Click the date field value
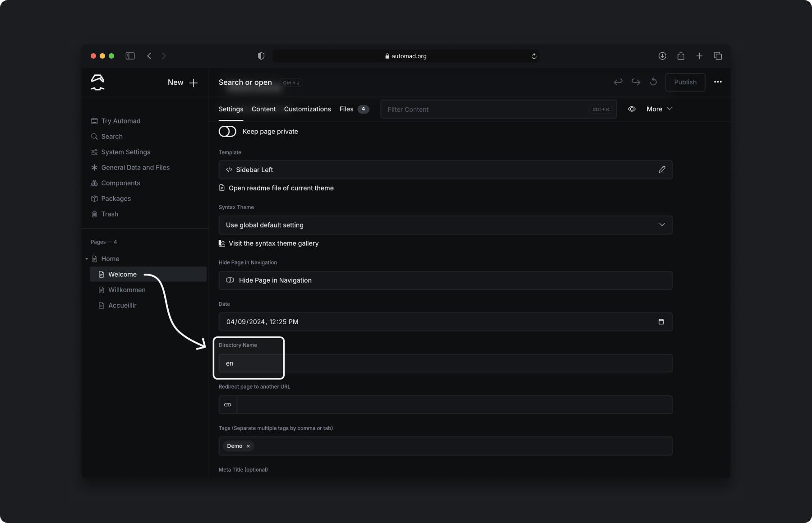The width and height of the screenshot is (812, 523). pos(262,322)
